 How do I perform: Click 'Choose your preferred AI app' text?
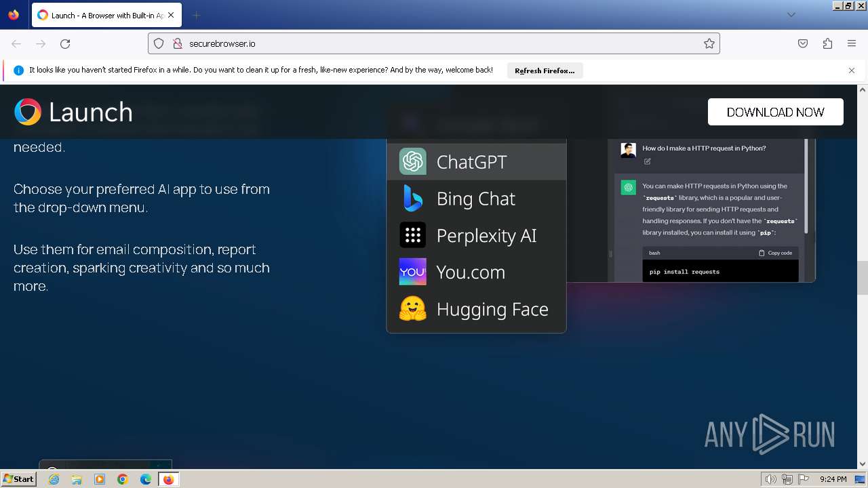[142, 198]
